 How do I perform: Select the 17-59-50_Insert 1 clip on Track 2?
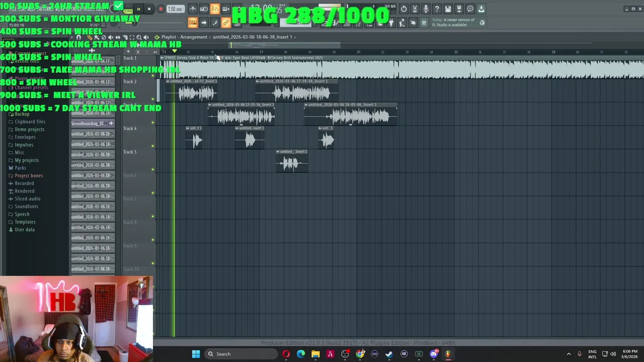[x=297, y=90]
